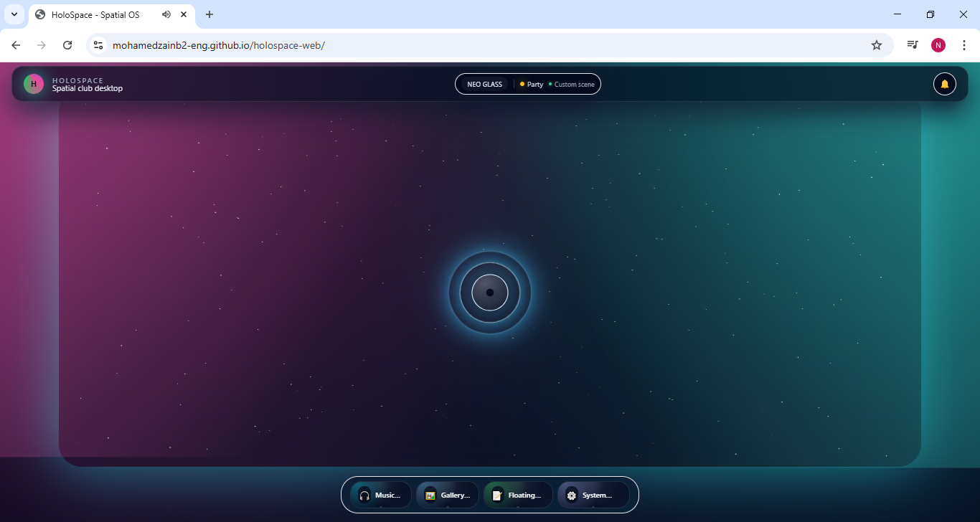
Task: Click the central glowing orb
Action: tap(490, 293)
